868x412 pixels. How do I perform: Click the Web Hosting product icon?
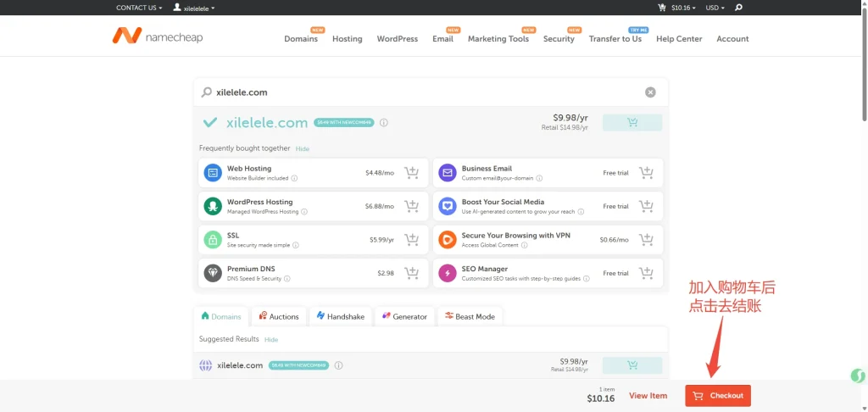click(x=213, y=173)
